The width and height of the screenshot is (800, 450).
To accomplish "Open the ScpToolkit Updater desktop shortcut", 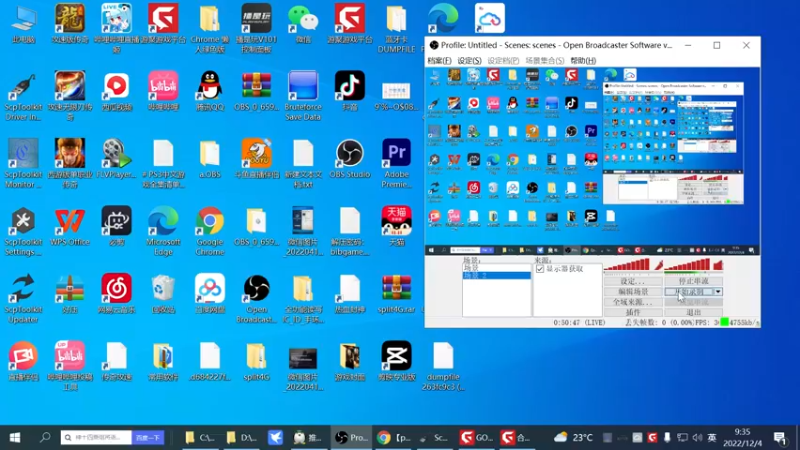I will [23, 298].
